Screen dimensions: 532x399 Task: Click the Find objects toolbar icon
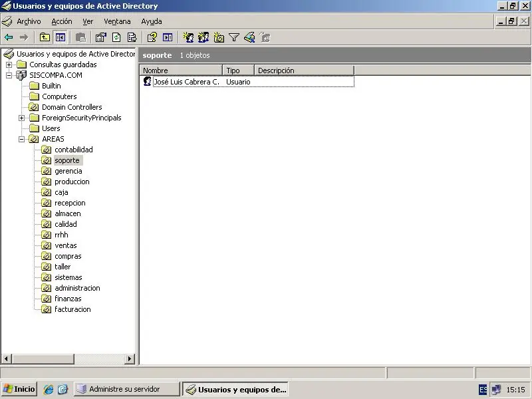pos(249,37)
